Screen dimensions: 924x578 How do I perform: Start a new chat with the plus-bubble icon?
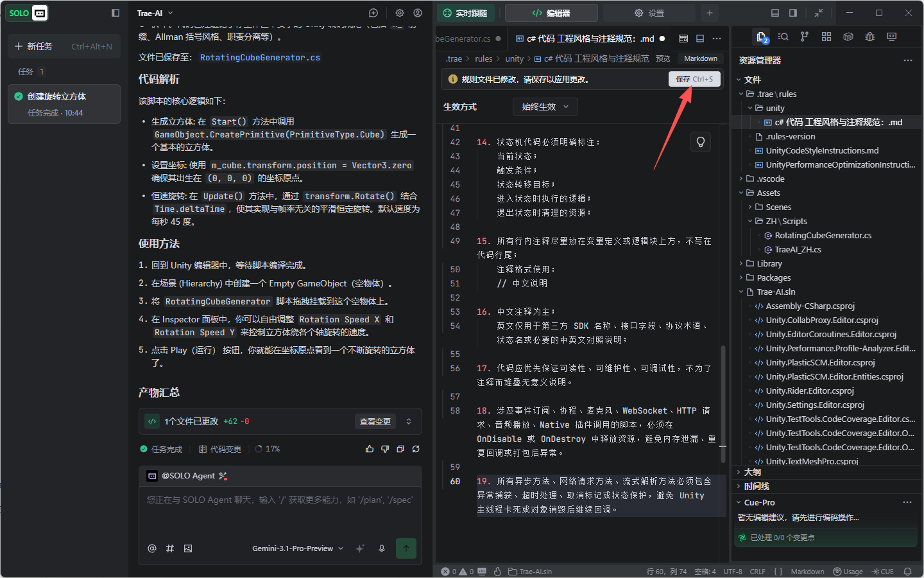[373, 13]
